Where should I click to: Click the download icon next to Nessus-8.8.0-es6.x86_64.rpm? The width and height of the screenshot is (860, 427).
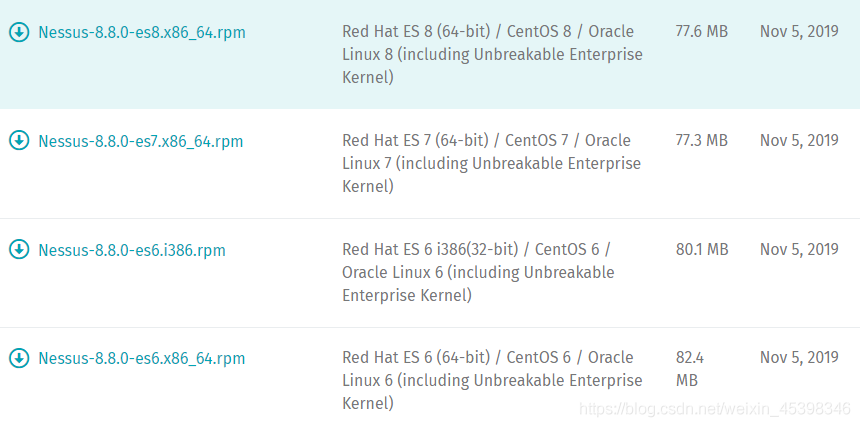pyautogui.click(x=19, y=358)
